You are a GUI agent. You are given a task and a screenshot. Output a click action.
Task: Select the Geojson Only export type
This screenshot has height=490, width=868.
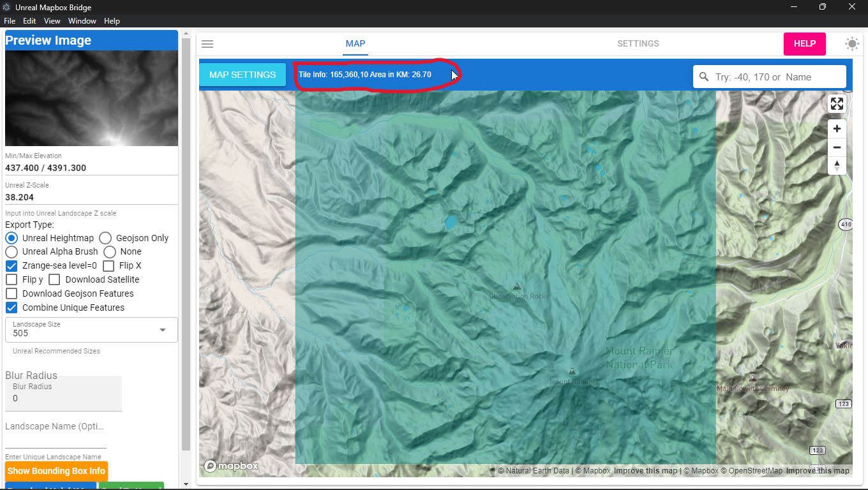105,238
